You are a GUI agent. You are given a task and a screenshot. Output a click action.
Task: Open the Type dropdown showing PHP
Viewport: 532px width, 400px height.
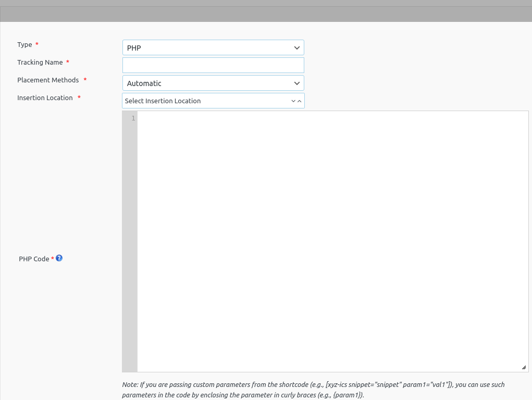click(213, 47)
